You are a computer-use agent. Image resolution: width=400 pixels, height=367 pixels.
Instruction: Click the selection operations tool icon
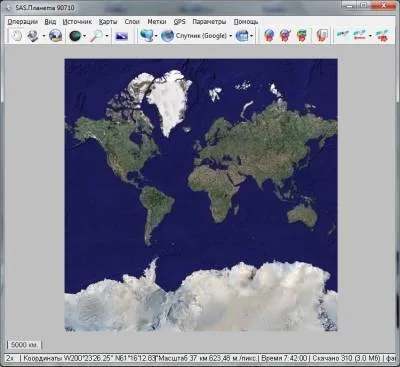tap(33, 36)
